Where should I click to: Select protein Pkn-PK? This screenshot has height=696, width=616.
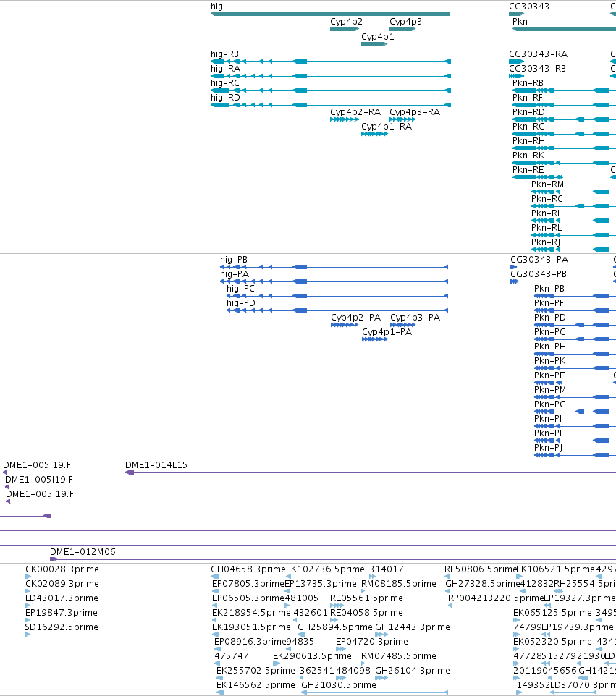550,361
